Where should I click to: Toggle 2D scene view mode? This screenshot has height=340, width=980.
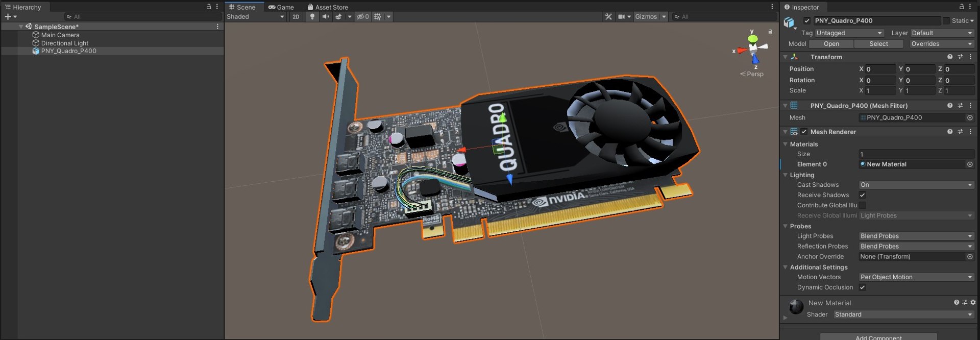(x=296, y=17)
